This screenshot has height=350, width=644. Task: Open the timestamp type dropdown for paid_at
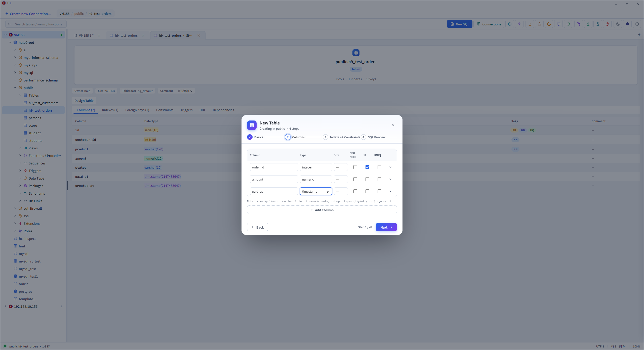pos(316,191)
